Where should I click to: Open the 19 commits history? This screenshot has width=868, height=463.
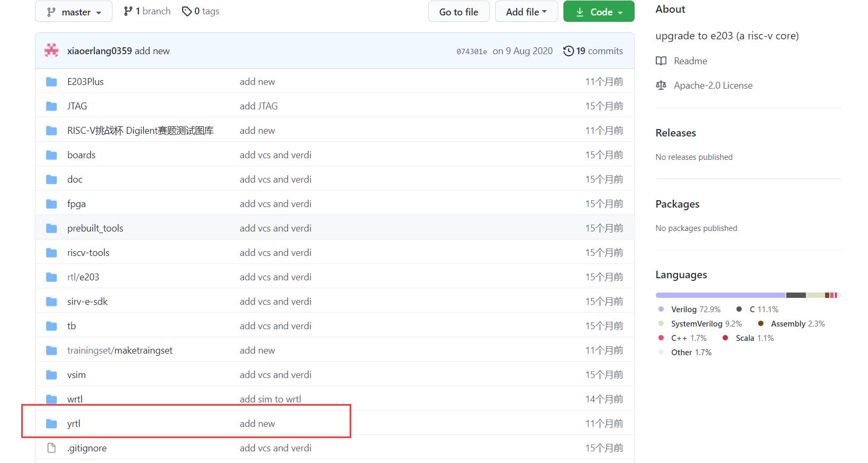point(593,51)
